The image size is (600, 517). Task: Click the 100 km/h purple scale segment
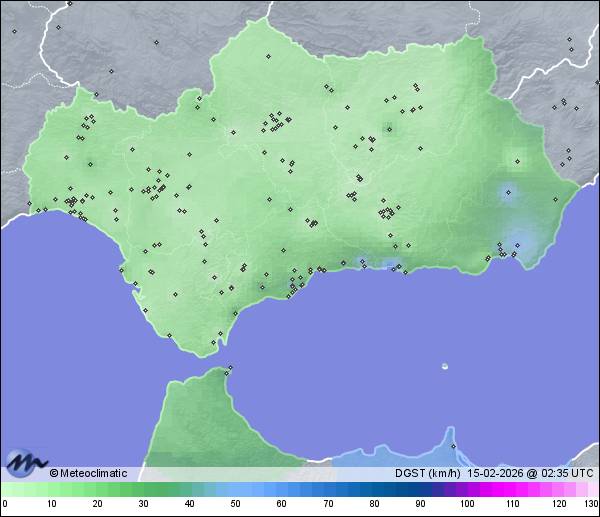click(466, 489)
